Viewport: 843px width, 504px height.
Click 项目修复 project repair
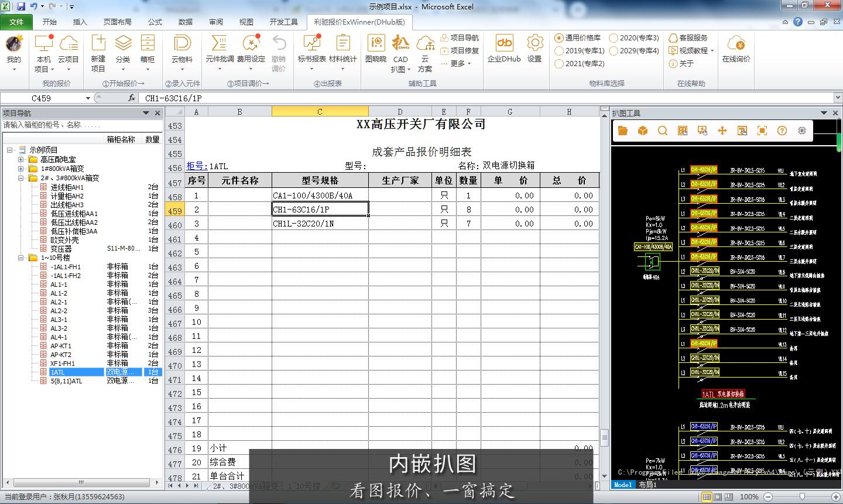[x=460, y=50]
